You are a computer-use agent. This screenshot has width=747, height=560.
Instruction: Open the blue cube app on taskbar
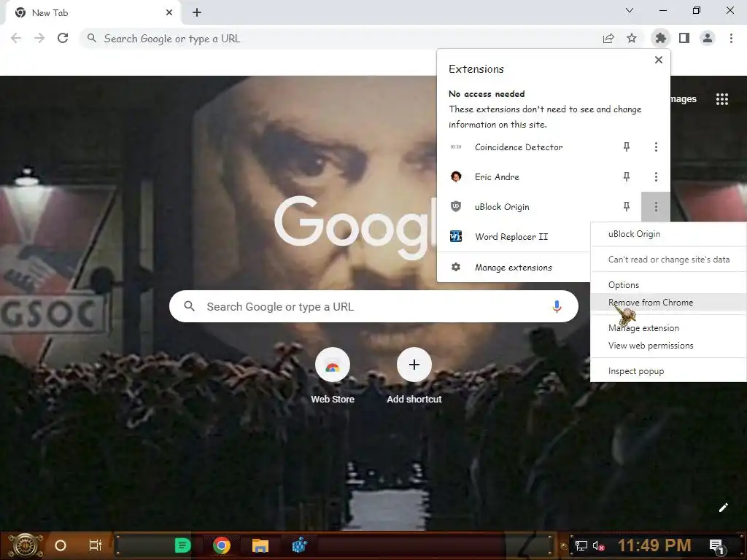300,545
